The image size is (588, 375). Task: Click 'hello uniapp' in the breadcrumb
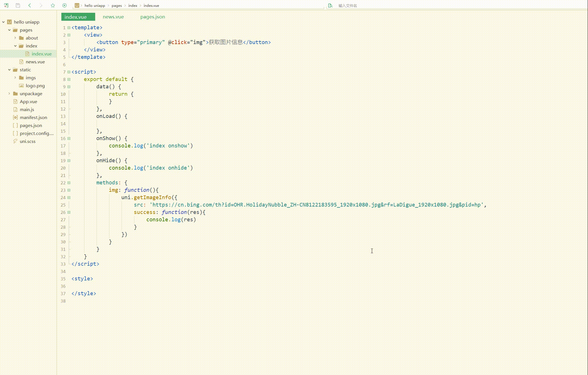pos(95,5)
